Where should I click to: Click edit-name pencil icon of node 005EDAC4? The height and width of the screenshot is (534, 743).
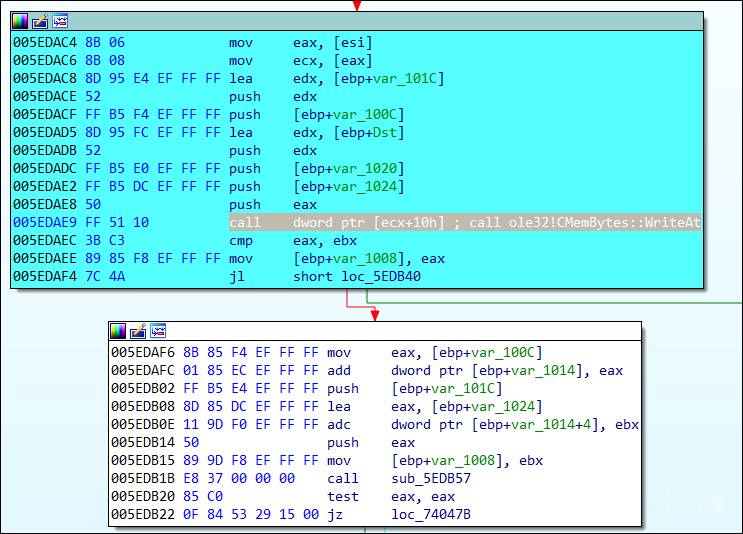pyautogui.click(x=40, y=21)
